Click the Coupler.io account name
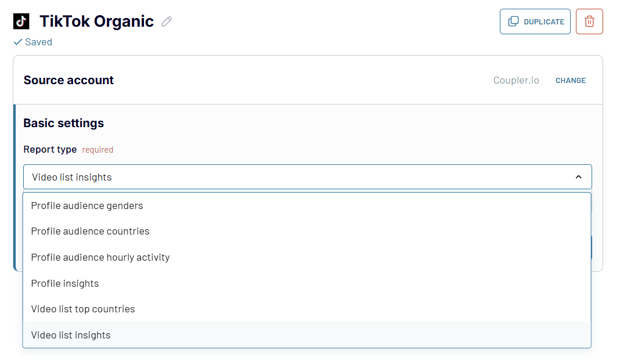The image size is (620, 364). click(516, 80)
